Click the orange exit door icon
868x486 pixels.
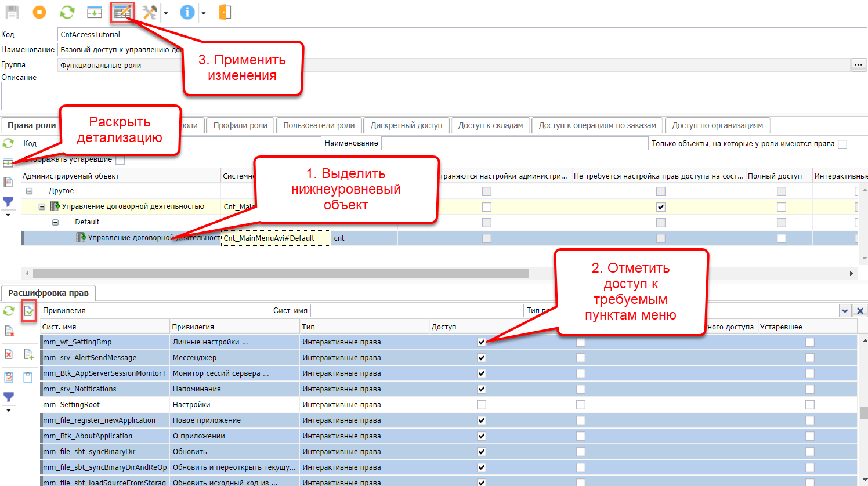tap(225, 12)
